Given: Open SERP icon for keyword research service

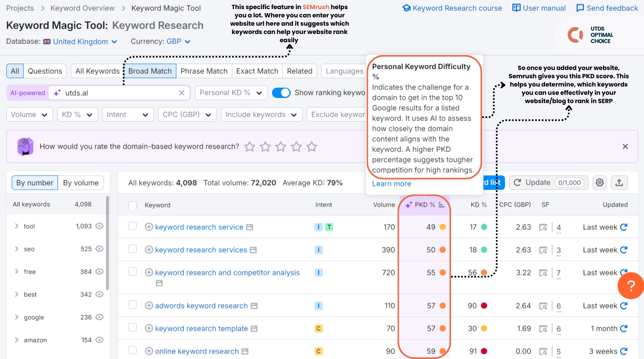Looking at the screenshot, I should pos(250,227).
